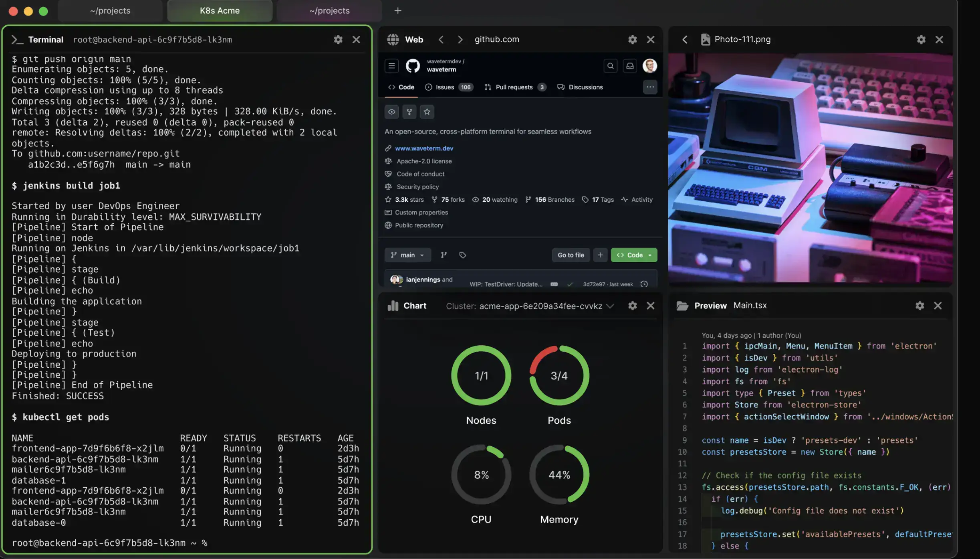This screenshot has height=559, width=980.
Task: Open commit history clock icon
Action: [644, 284]
